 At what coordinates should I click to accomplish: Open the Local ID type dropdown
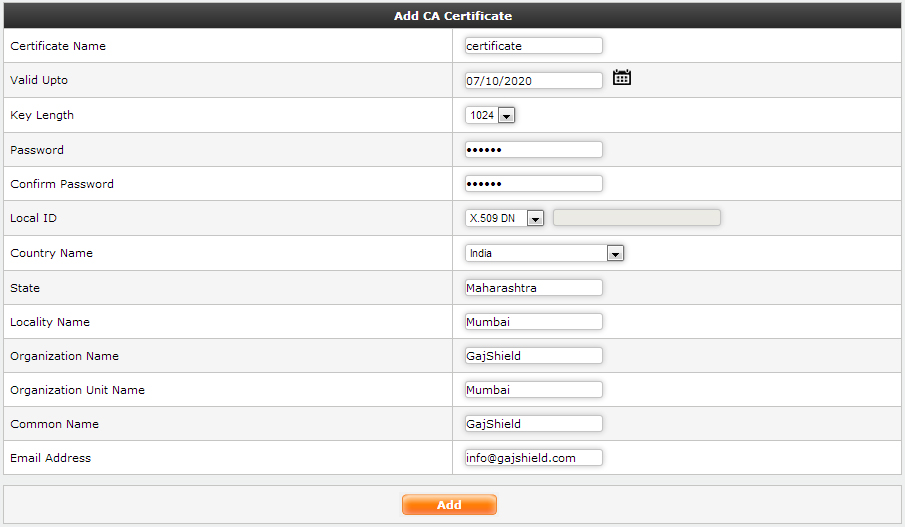[505, 218]
